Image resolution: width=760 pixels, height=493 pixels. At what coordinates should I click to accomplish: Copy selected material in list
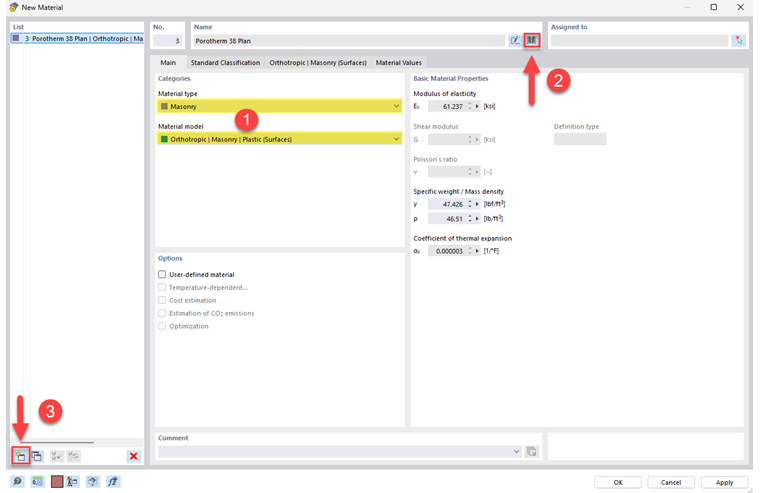[x=37, y=456]
